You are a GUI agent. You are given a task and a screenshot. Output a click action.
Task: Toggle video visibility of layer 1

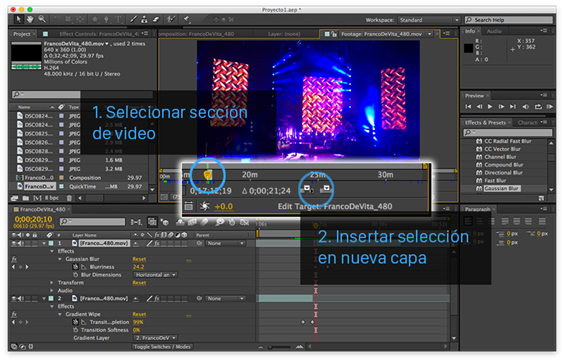(13, 243)
